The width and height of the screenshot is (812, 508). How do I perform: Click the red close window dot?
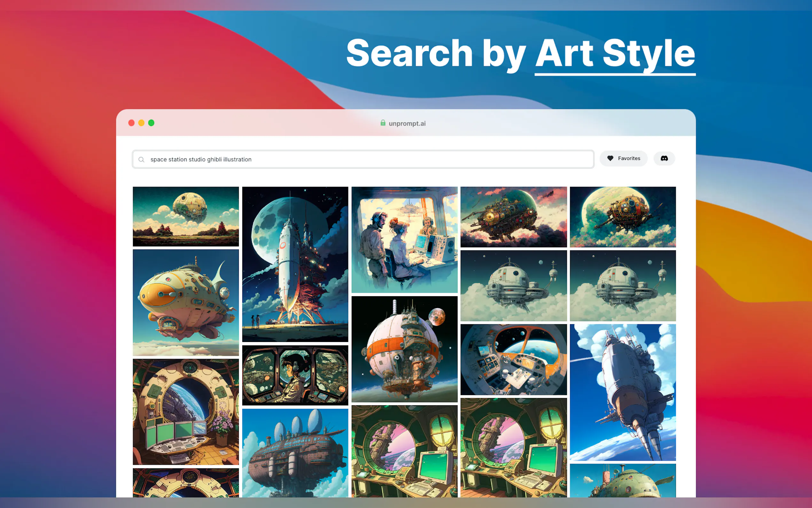(131, 123)
